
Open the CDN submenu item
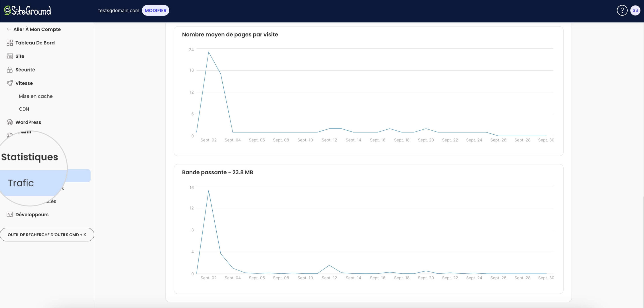[x=24, y=109]
